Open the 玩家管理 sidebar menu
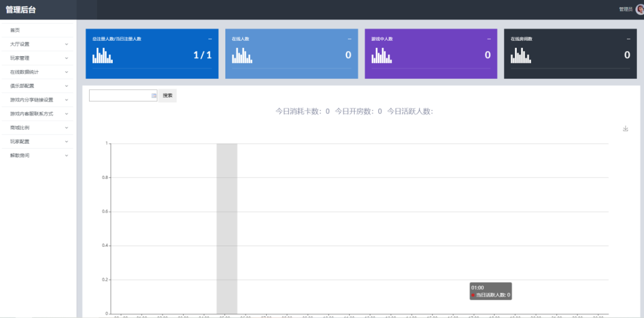 tap(36, 58)
